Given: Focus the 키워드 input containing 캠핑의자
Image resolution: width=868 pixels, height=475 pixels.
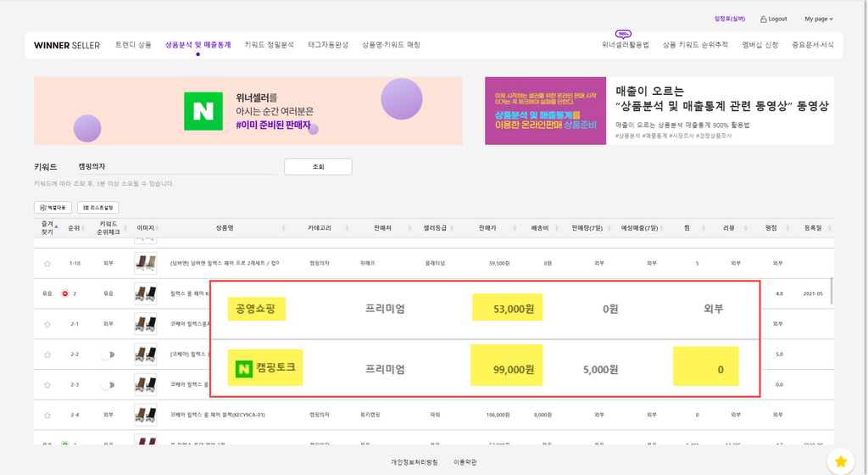Looking at the screenshot, I should [177, 166].
